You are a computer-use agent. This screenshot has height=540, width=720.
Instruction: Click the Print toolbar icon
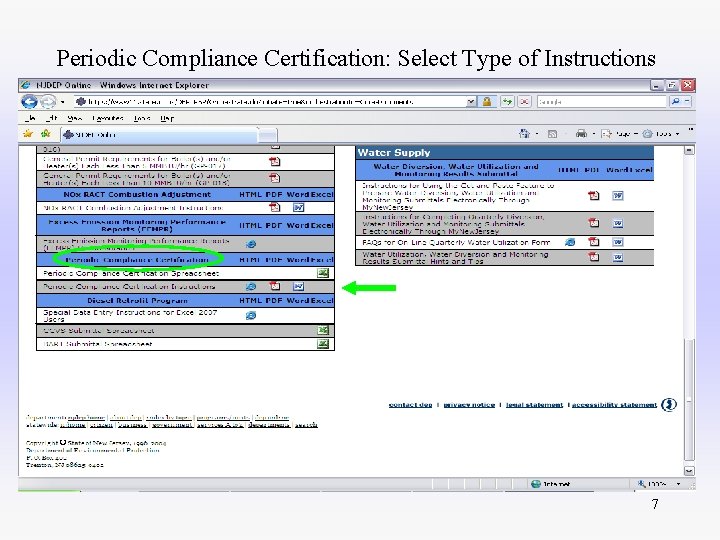coord(581,134)
